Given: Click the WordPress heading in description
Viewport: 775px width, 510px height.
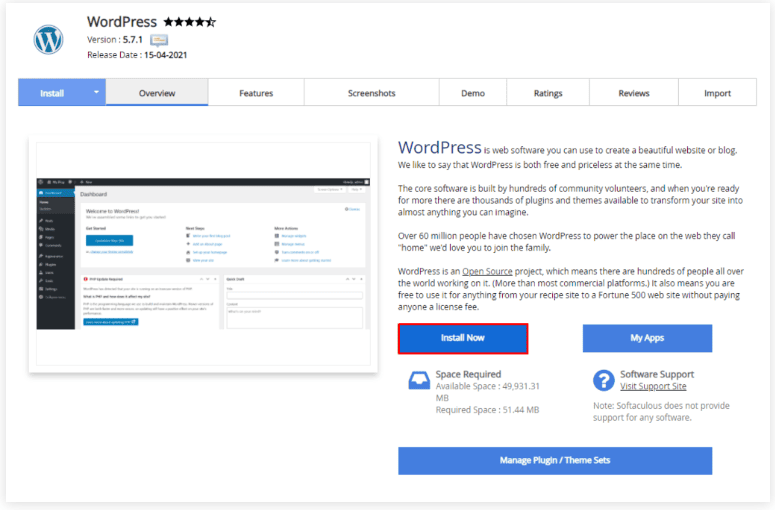Looking at the screenshot, I should point(439,147).
